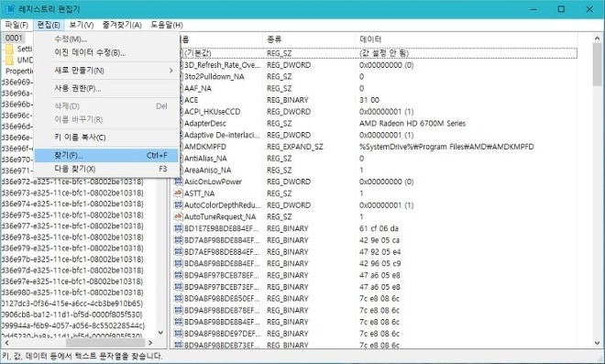605x364 pixels.
Task: Click the BD9A8F98BDE878EF... binary icon
Action: click(x=178, y=310)
